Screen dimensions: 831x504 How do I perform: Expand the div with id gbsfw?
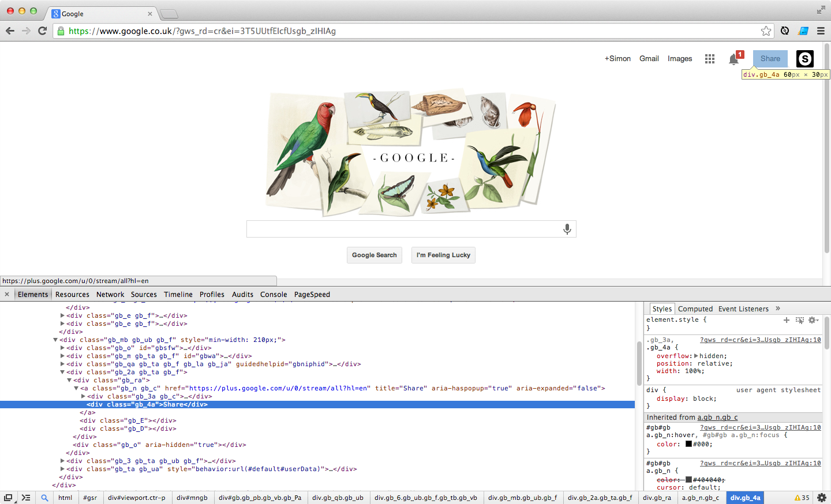[x=62, y=348]
